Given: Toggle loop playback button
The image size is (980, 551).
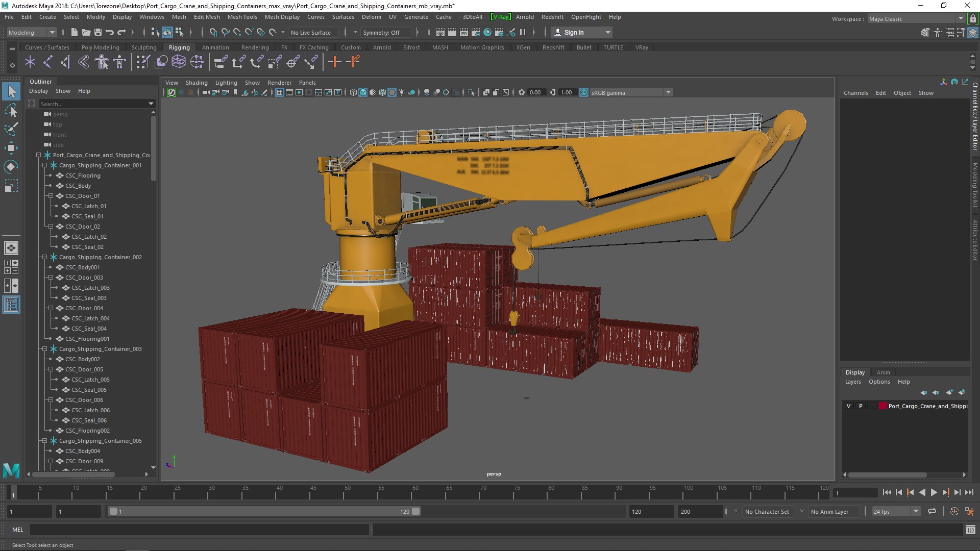Looking at the screenshot, I should [x=932, y=511].
